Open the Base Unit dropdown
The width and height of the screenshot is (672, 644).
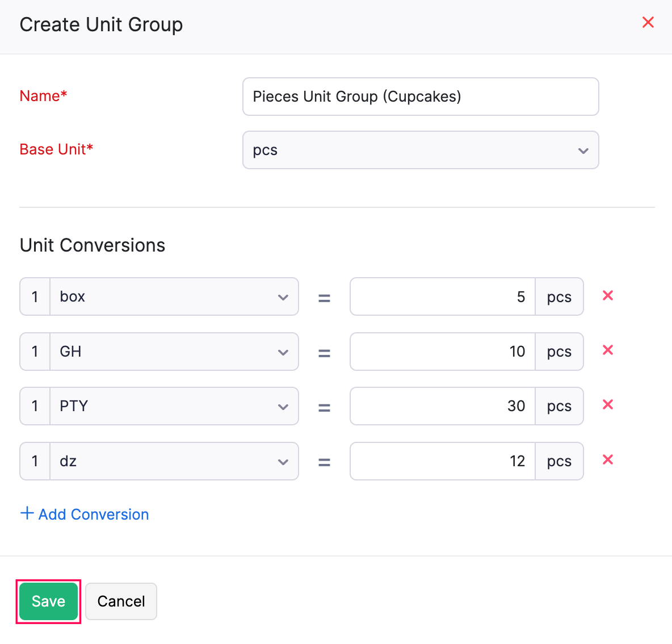[583, 150]
